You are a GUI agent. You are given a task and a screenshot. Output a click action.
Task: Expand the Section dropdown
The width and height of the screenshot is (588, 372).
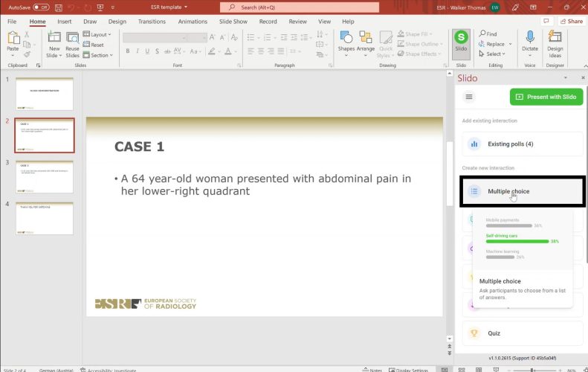pyautogui.click(x=101, y=55)
